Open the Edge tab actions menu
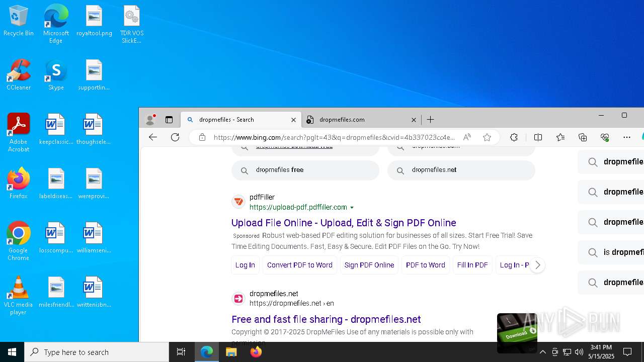The image size is (644, 362). pyautogui.click(x=169, y=120)
